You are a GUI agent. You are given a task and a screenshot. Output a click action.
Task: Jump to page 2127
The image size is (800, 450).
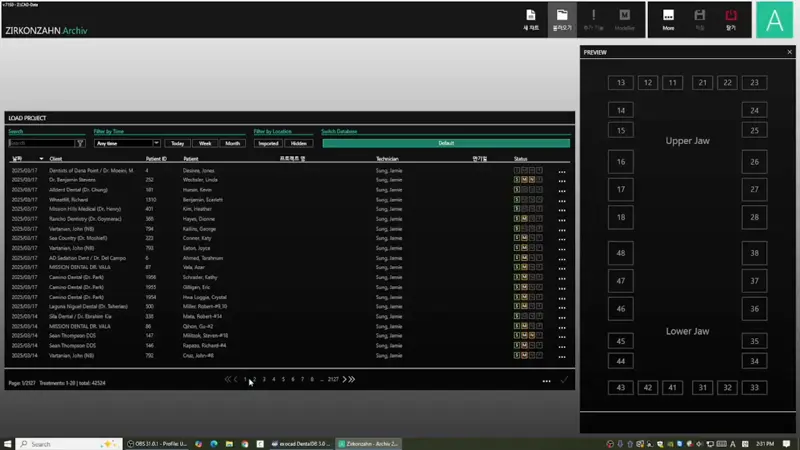(x=333, y=380)
